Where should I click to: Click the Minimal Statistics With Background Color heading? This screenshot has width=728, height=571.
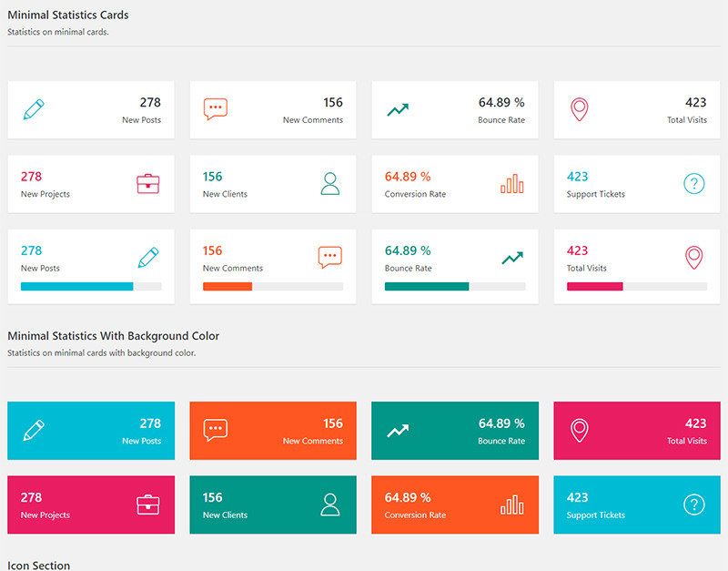114,336
